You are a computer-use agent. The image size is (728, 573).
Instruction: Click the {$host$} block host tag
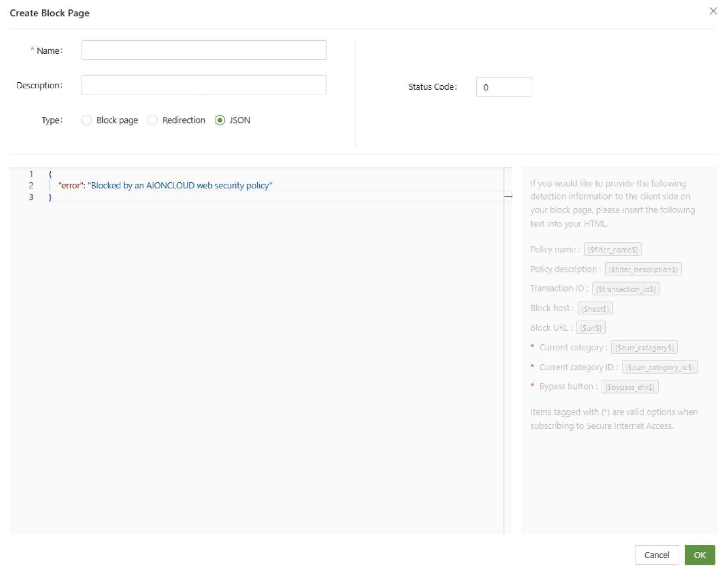tap(595, 309)
